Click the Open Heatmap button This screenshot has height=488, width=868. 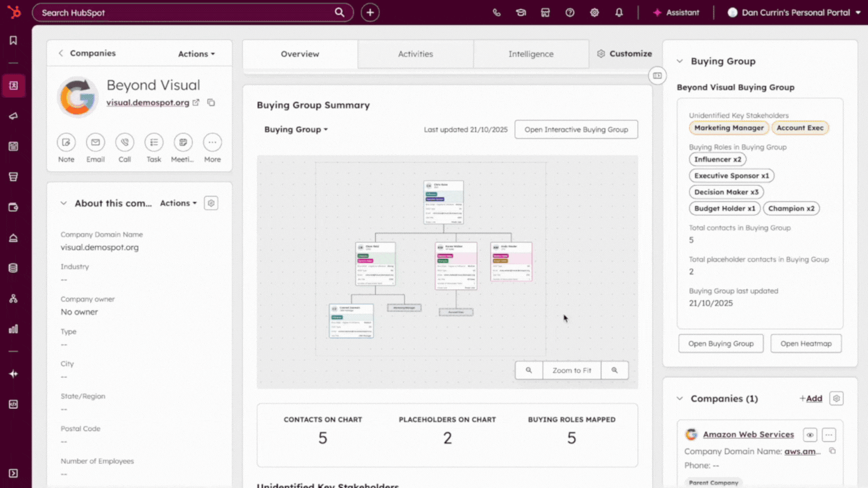pos(806,343)
